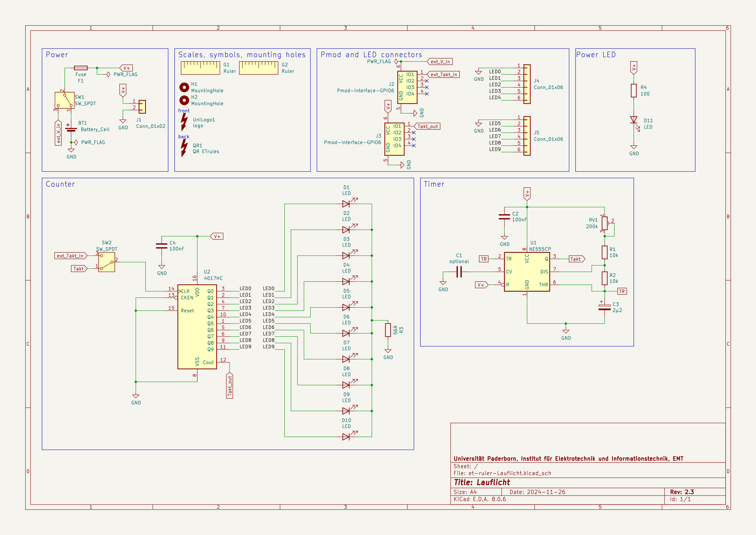Click the H1 MountingHole symbol

pos(184,87)
